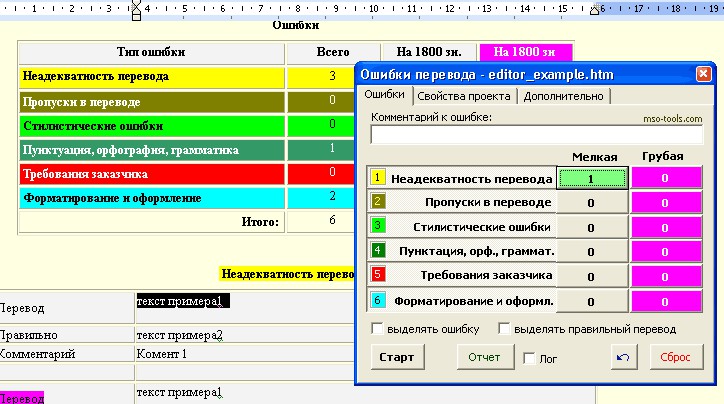Click magenta highlighted 'Перевод' label
The height and width of the screenshot is (404, 724).
22,398
